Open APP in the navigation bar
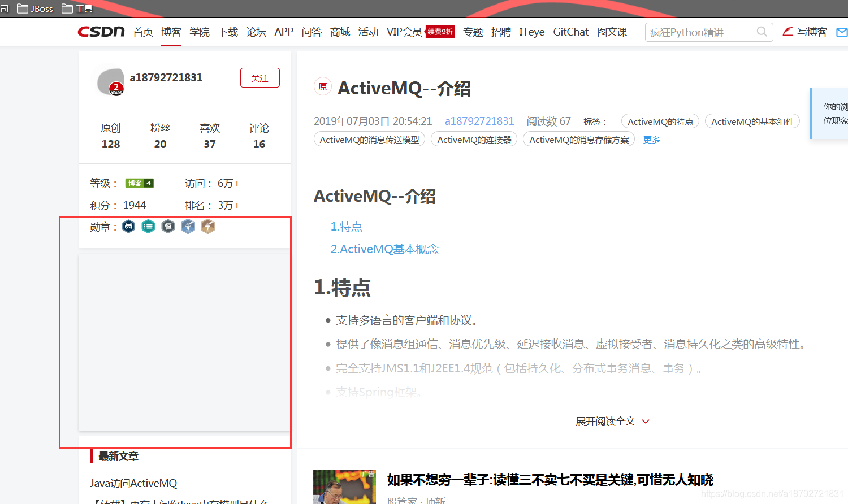848x504 pixels. coord(284,32)
